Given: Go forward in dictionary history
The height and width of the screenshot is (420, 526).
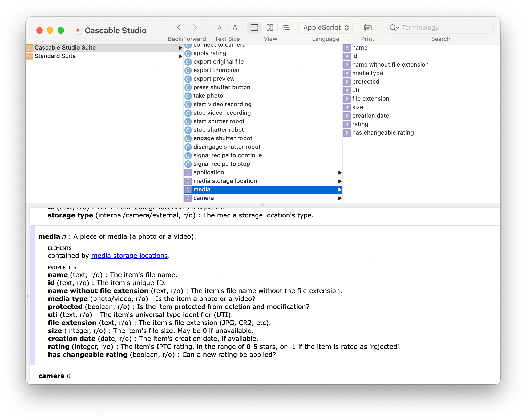Looking at the screenshot, I should pos(195,27).
